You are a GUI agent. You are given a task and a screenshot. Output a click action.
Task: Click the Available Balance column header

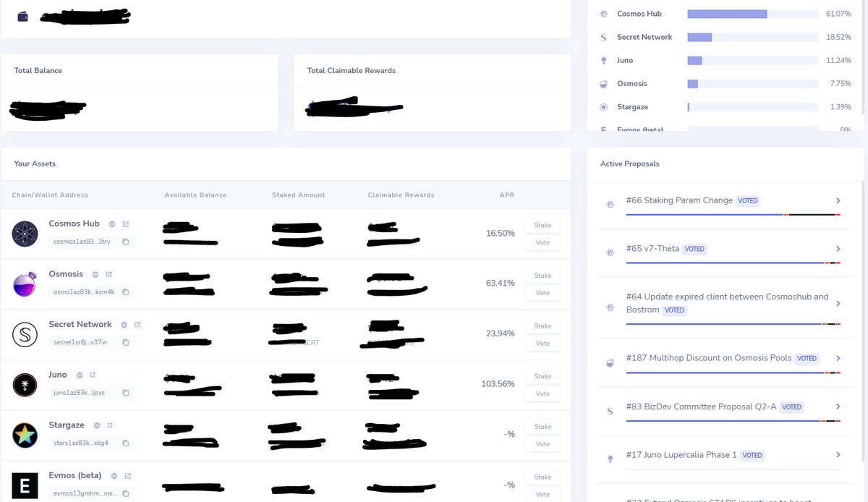click(195, 195)
